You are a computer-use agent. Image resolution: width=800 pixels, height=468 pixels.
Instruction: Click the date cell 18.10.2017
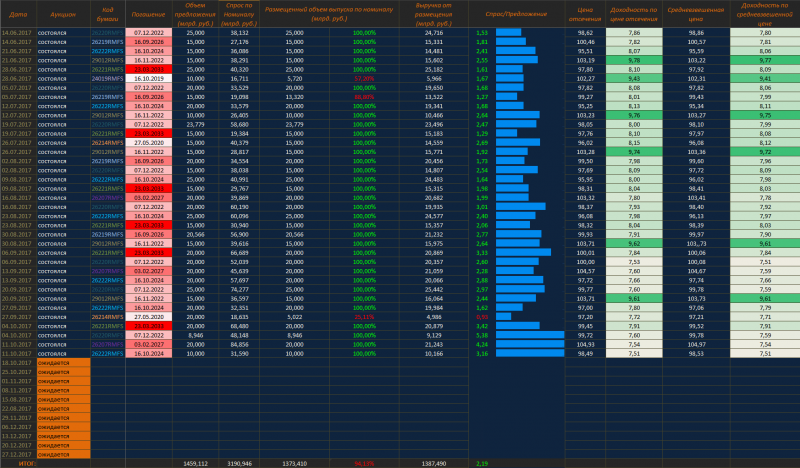coord(18,362)
